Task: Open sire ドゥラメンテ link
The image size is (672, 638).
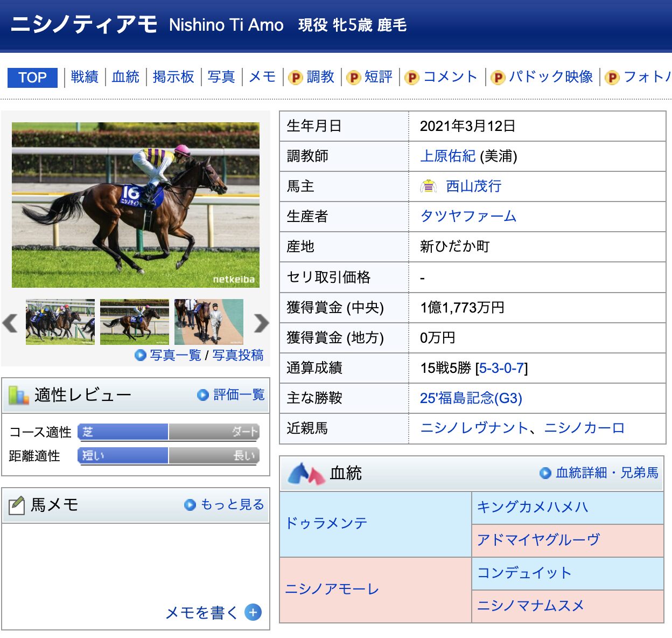Action: pos(326,523)
